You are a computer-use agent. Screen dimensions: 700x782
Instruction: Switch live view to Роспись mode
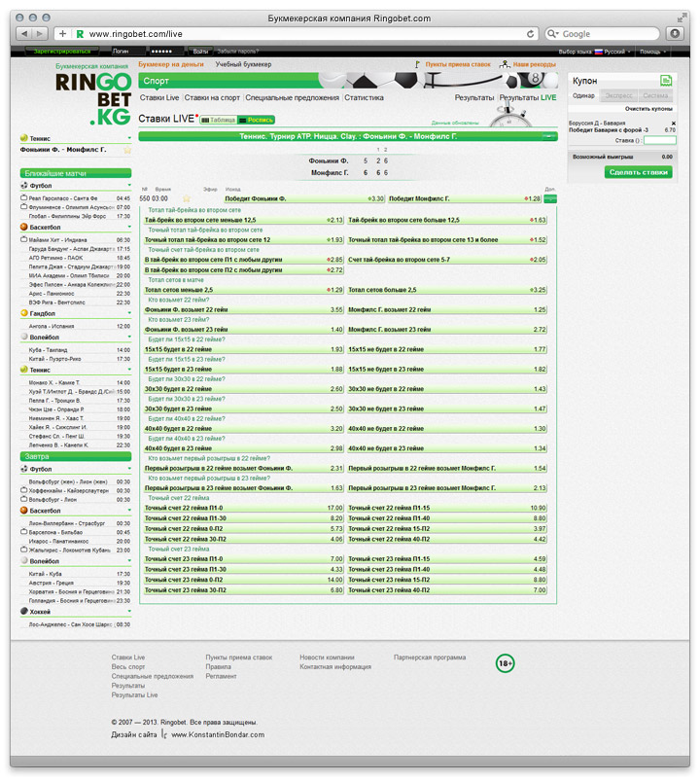coord(257,120)
